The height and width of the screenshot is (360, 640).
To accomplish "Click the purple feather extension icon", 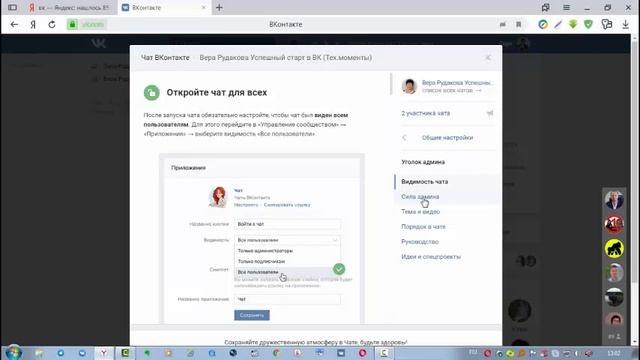I will (558, 24).
